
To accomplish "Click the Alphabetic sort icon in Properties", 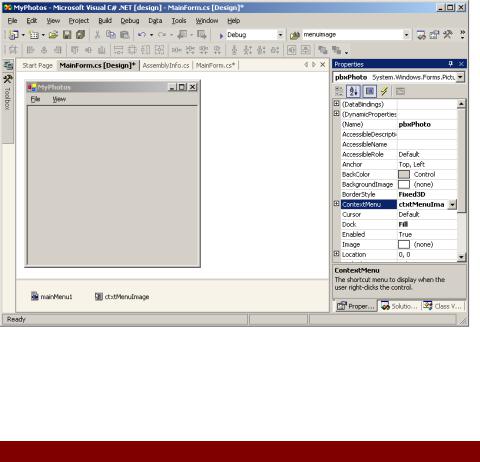I will tap(353, 91).
